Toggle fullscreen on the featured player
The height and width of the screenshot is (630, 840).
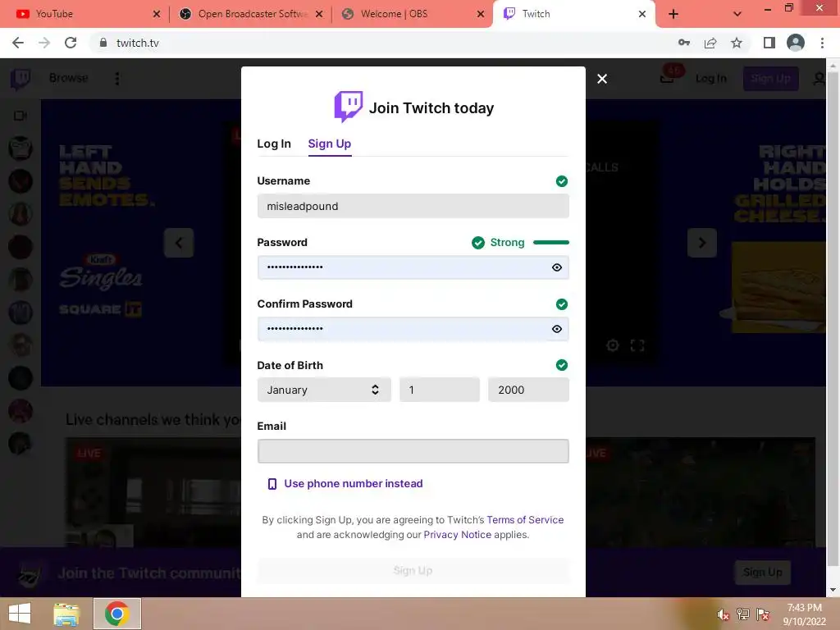(637, 345)
